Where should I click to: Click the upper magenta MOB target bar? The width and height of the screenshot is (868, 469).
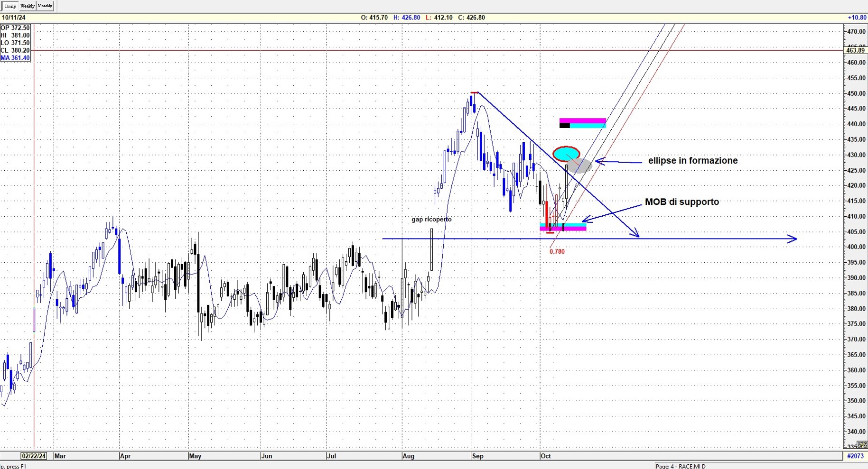click(x=582, y=121)
